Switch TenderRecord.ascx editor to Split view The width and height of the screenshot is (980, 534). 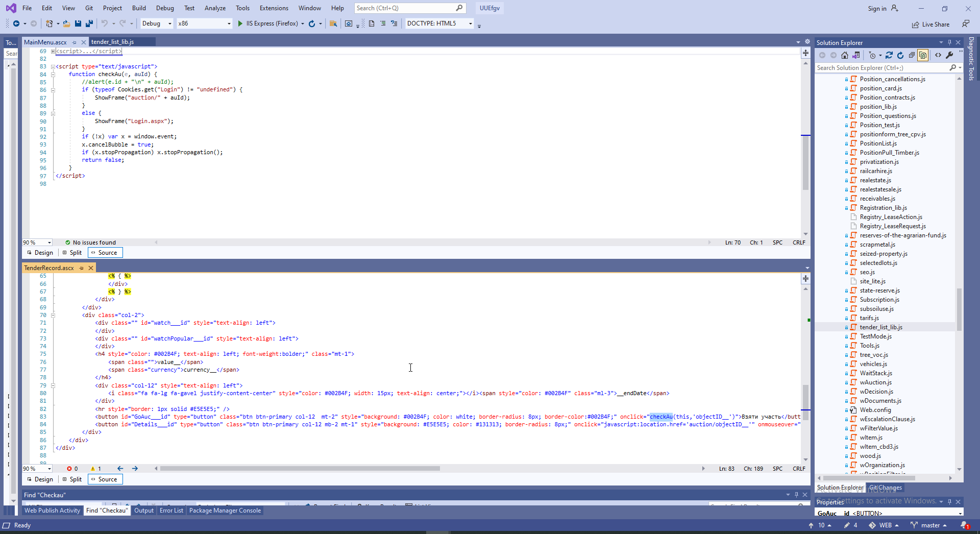coord(72,479)
